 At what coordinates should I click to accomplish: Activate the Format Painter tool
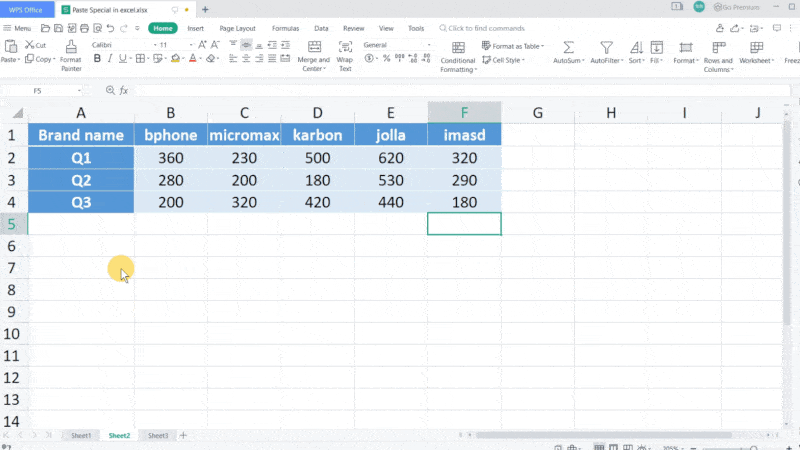pos(71,55)
